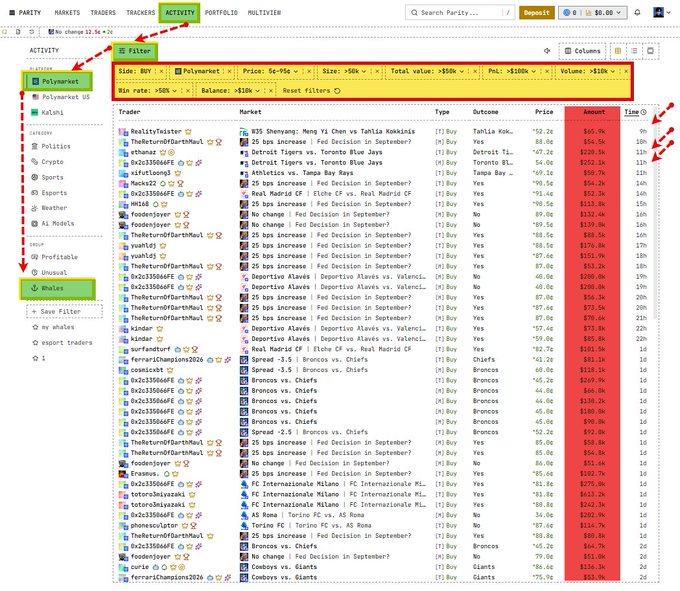Remove the PnL filter chip

(547, 71)
